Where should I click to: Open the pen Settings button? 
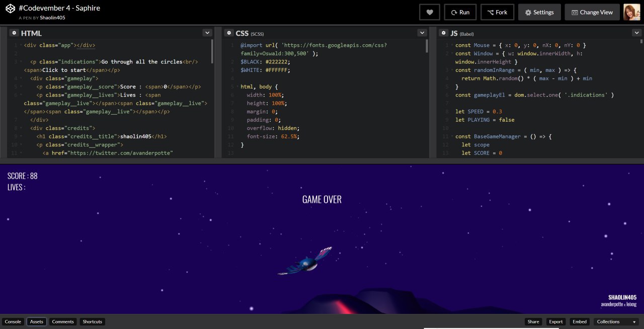tap(539, 12)
